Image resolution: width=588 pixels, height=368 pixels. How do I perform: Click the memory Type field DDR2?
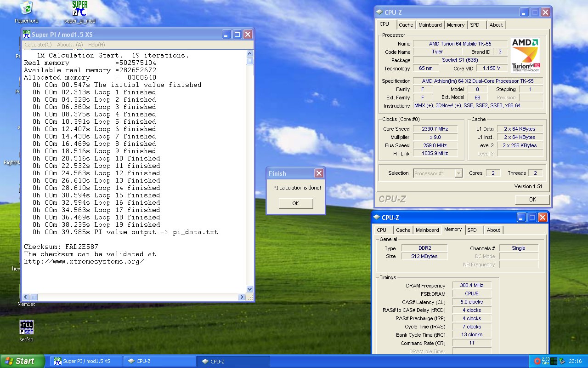[x=424, y=248]
